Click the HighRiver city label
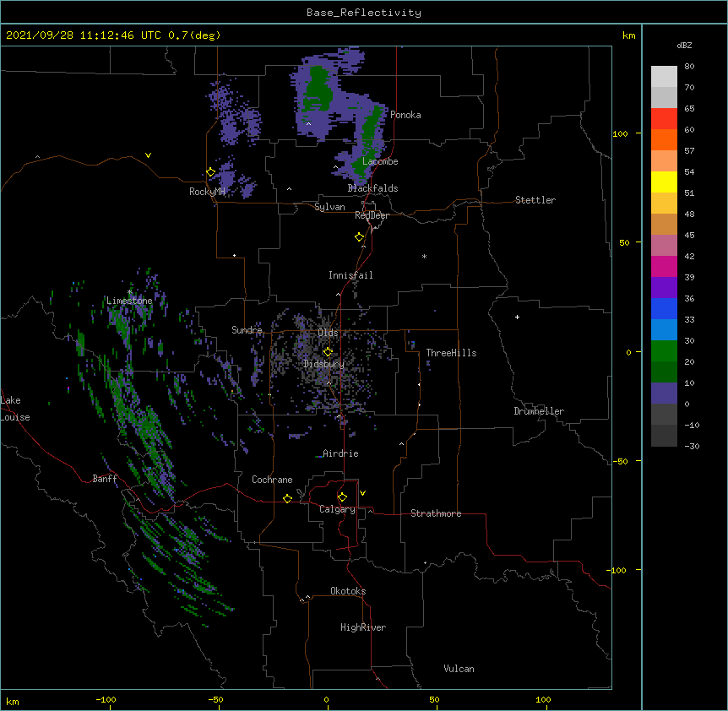Image resolution: width=728 pixels, height=711 pixels. (363, 627)
